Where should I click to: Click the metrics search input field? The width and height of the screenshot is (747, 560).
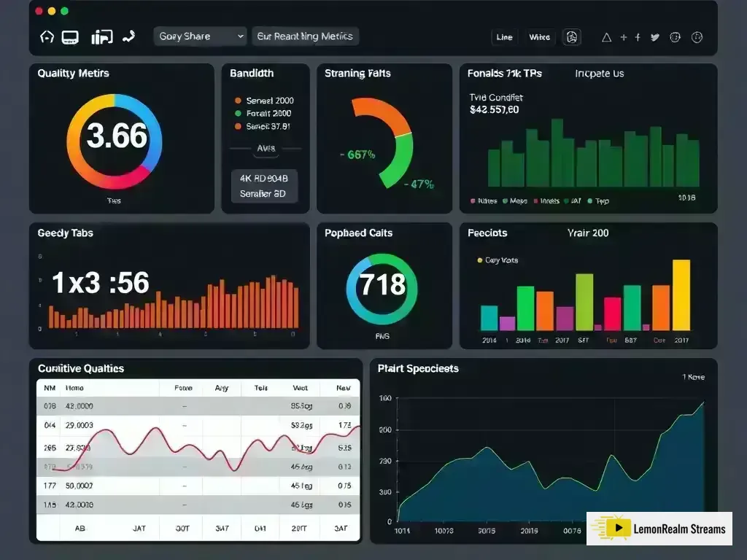pyautogui.click(x=305, y=36)
